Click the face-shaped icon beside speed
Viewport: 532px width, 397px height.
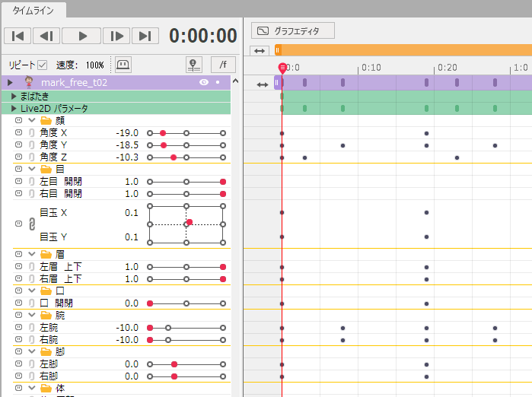coord(124,65)
